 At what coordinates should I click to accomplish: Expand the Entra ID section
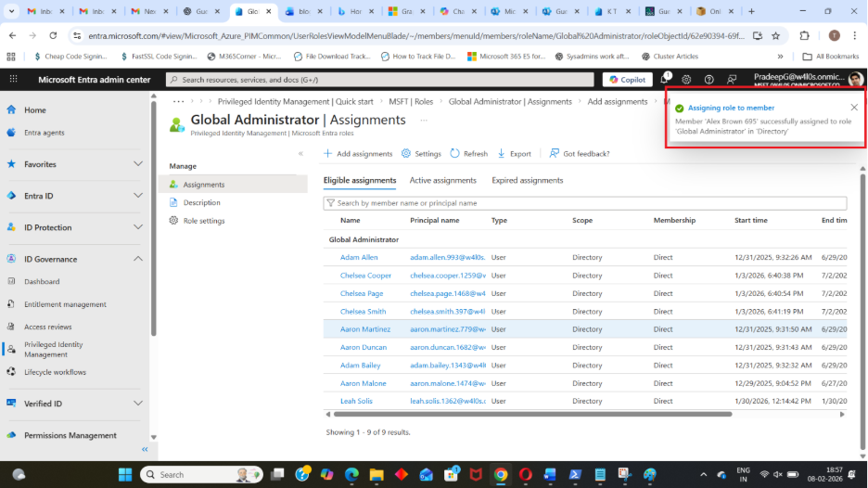[138, 196]
